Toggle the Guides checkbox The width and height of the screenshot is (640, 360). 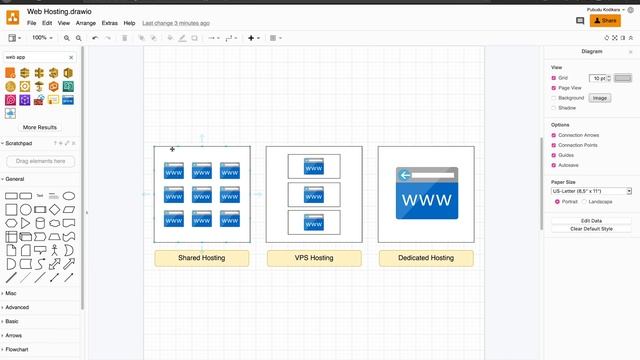[553, 155]
